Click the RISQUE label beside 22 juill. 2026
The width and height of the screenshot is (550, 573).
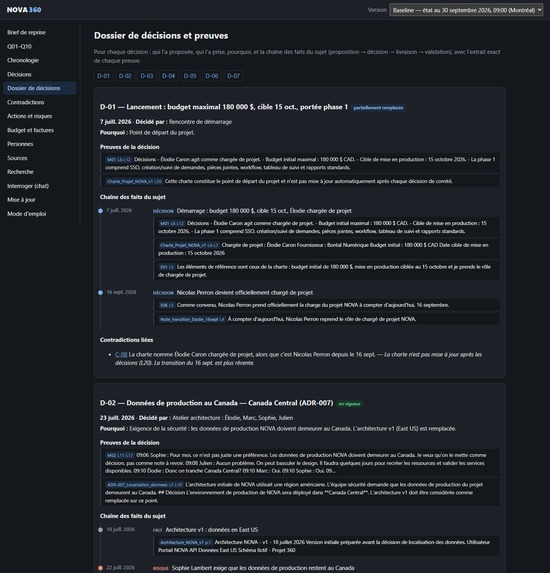160,568
